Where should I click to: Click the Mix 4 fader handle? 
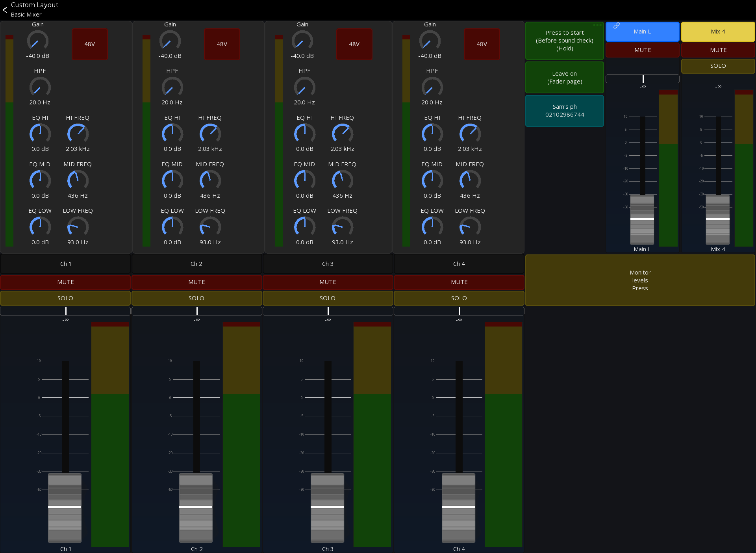click(x=718, y=219)
